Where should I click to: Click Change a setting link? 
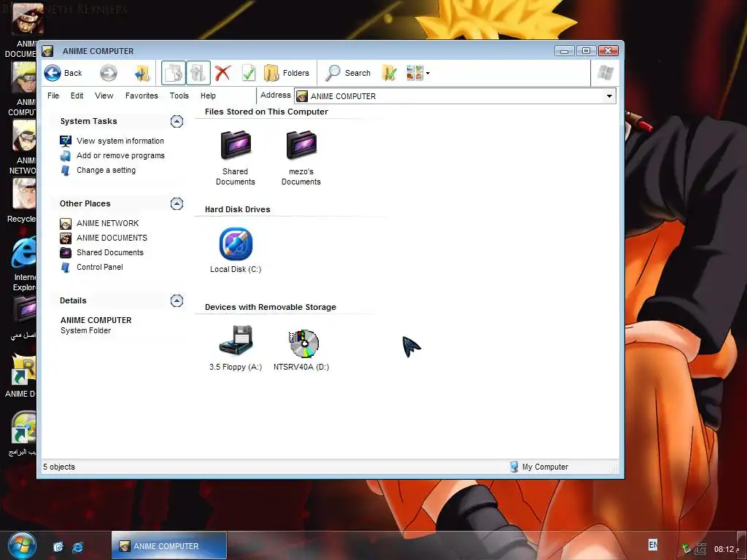[x=106, y=170]
